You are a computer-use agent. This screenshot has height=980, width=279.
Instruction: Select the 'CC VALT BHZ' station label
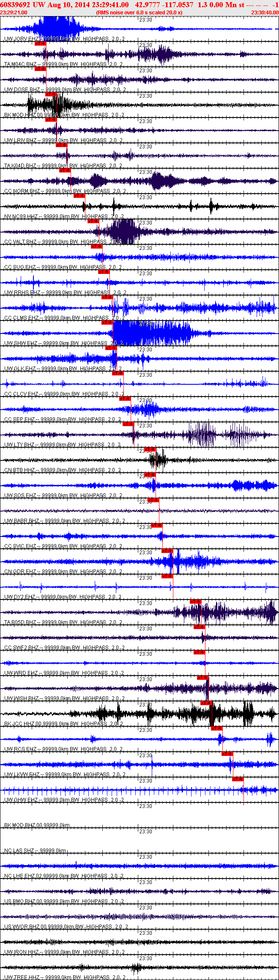[x=20, y=242]
